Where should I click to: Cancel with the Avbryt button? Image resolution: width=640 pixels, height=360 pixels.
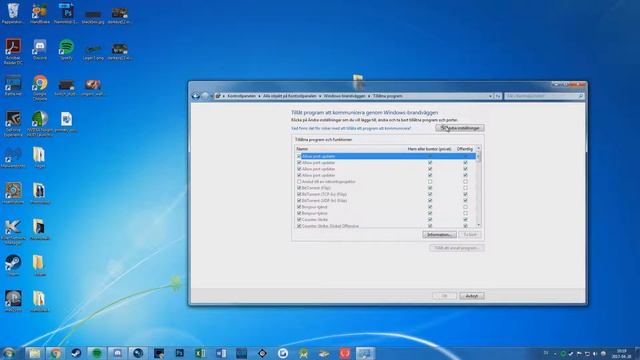tap(472, 296)
